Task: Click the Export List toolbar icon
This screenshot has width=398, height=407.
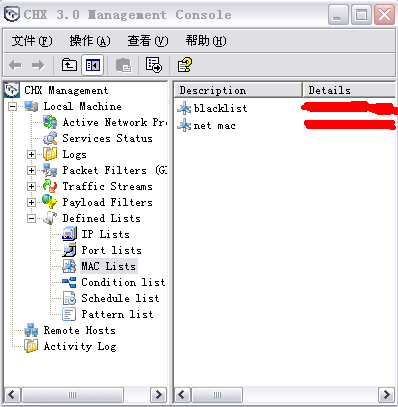Action: 154,65
